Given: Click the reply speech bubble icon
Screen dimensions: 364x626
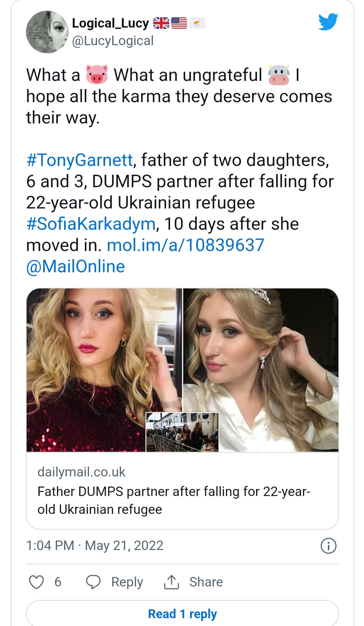Looking at the screenshot, I should tap(93, 582).
